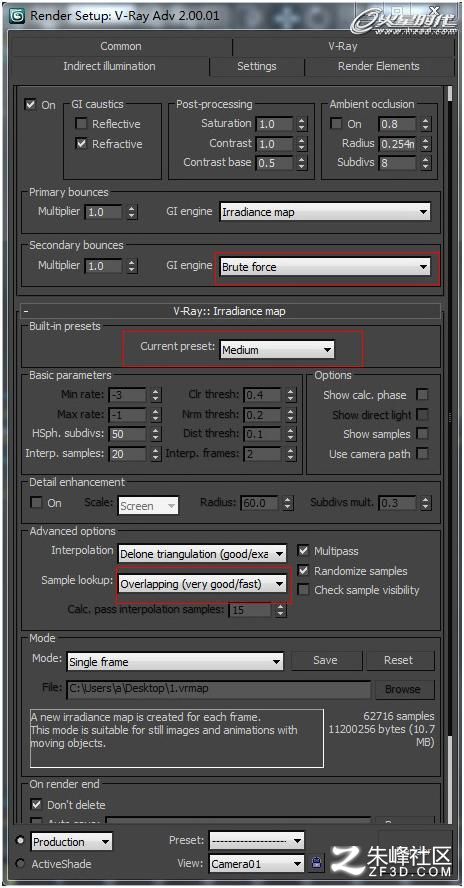Open the Settings tab
464x888 pixels.
click(257, 66)
